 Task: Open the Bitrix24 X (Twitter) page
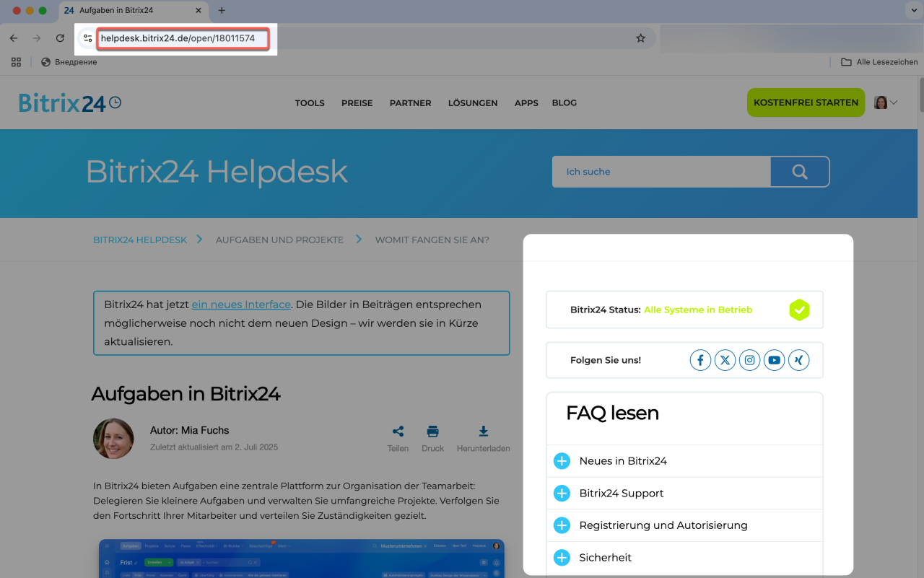725,360
